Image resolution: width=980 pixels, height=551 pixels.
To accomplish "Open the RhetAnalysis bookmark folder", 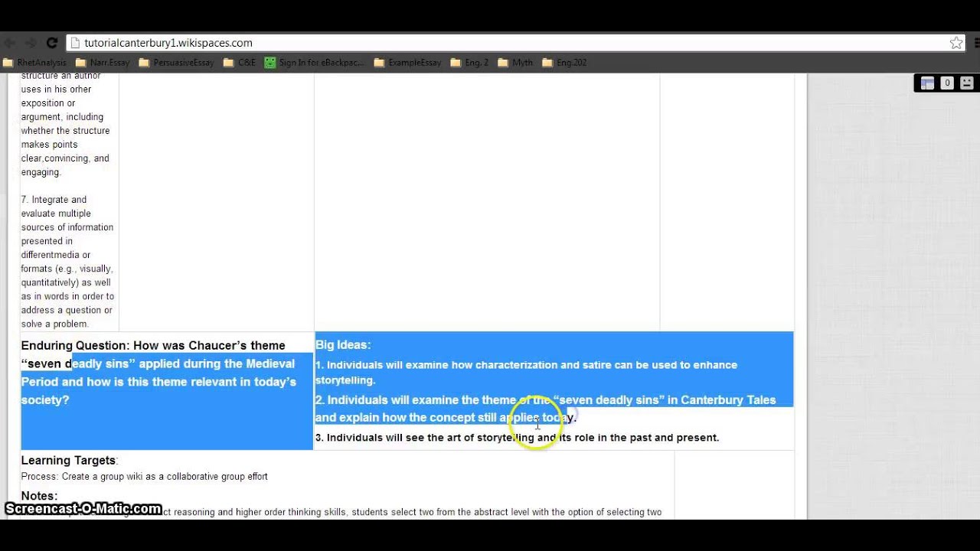I will 35,63.
